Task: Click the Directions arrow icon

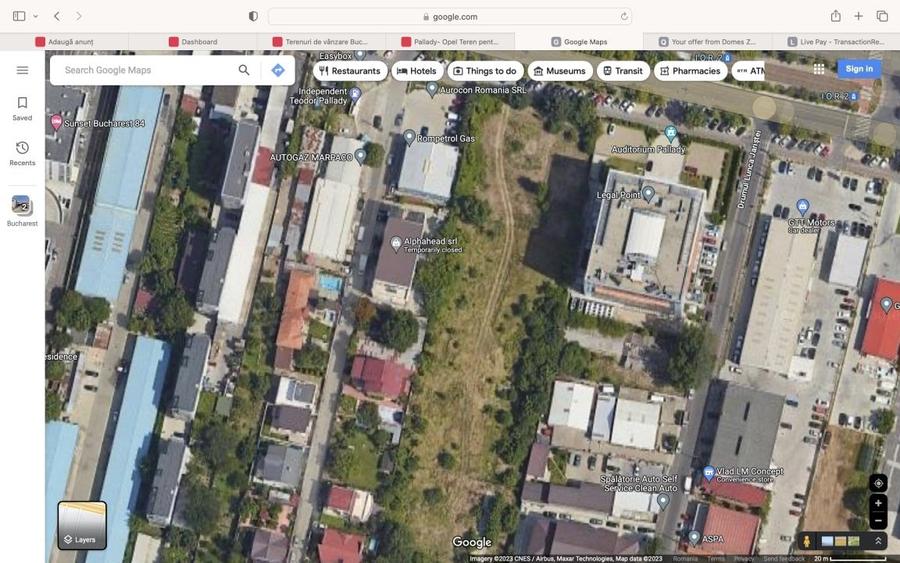Action: coord(278,70)
